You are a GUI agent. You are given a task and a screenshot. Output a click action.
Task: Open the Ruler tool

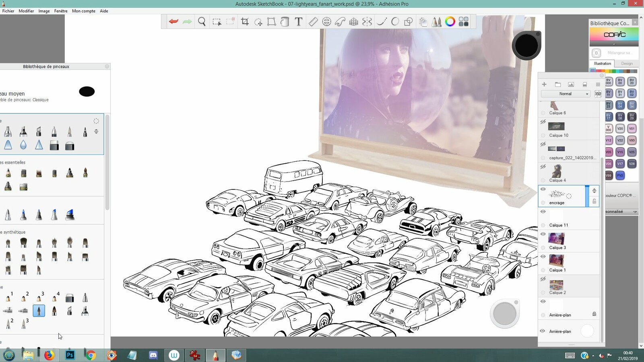(313, 22)
